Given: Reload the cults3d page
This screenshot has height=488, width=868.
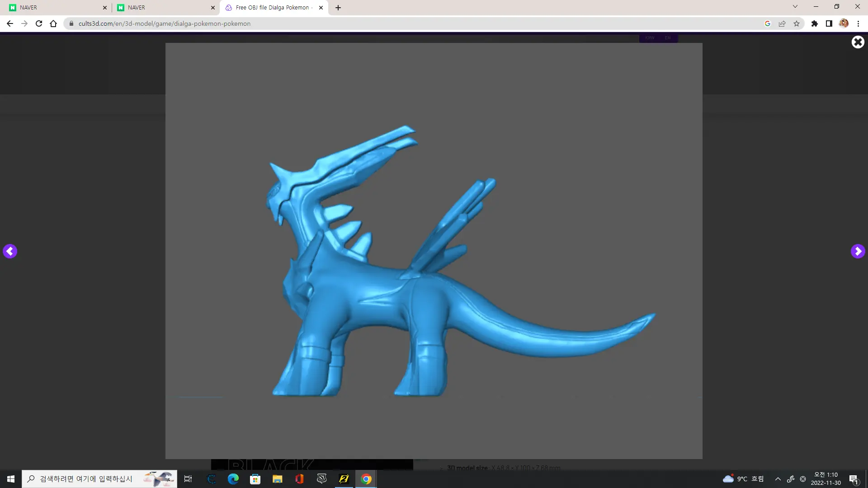Looking at the screenshot, I should pyautogui.click(x=39, y=23).
